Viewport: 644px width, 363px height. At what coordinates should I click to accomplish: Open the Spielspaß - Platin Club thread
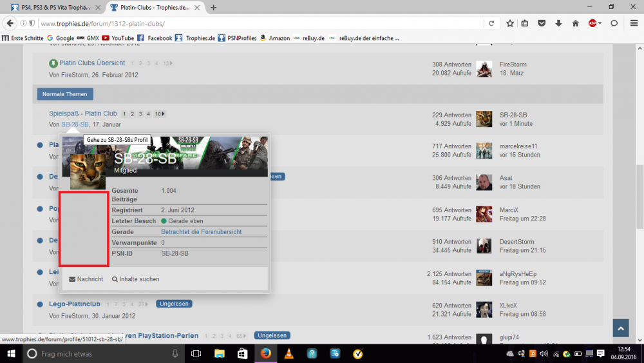pyautogui.click(x=82, y=113)
